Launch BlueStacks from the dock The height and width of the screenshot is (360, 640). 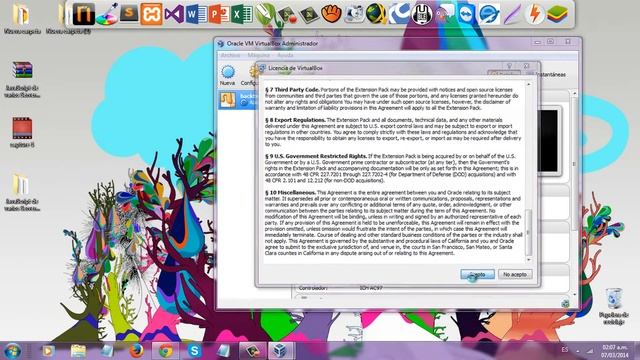click(557, 14)
